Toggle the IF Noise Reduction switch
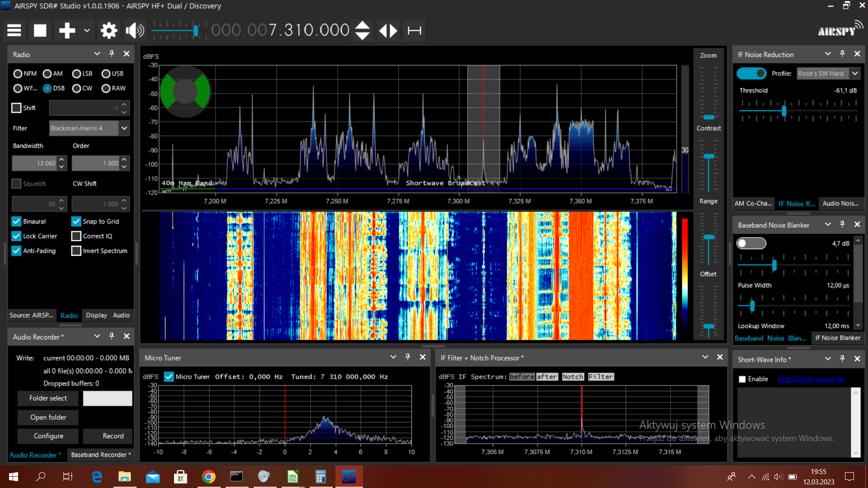 (751, 73)
